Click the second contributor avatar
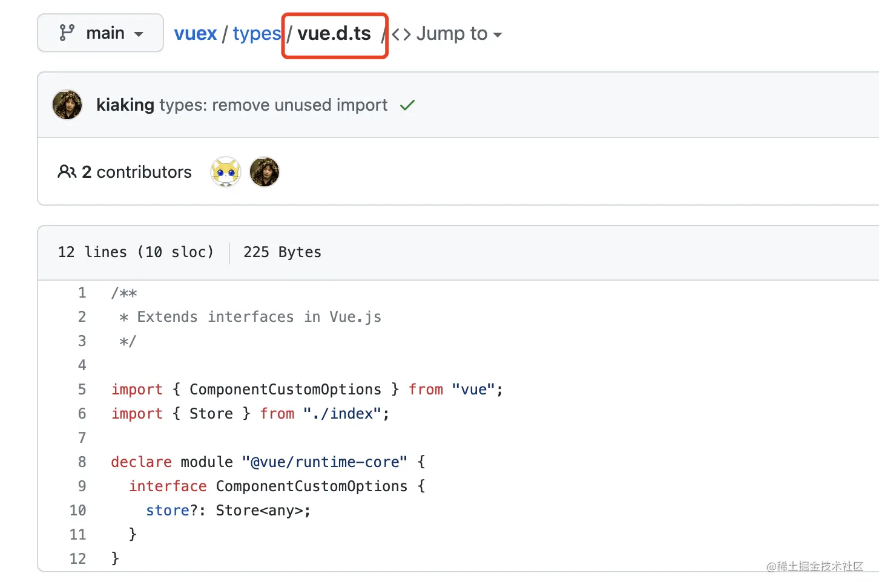 [x=265, y=172]
